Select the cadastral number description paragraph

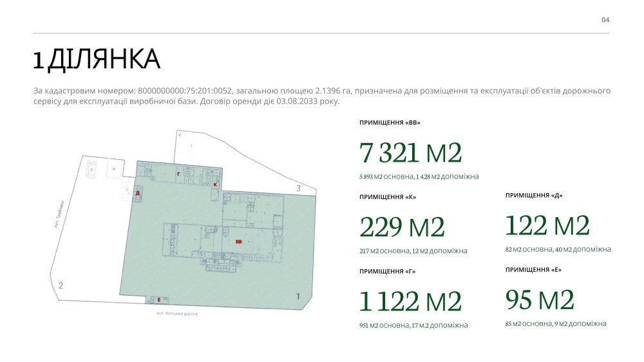pyautogui.click(x=322, y=97)
